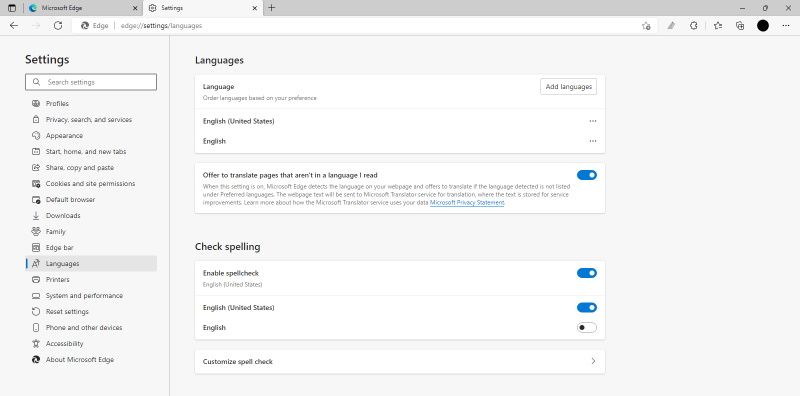Open a new tab with plus button
Image resolution: width=800 pixels, height=396 pixels.
point(271,8)
